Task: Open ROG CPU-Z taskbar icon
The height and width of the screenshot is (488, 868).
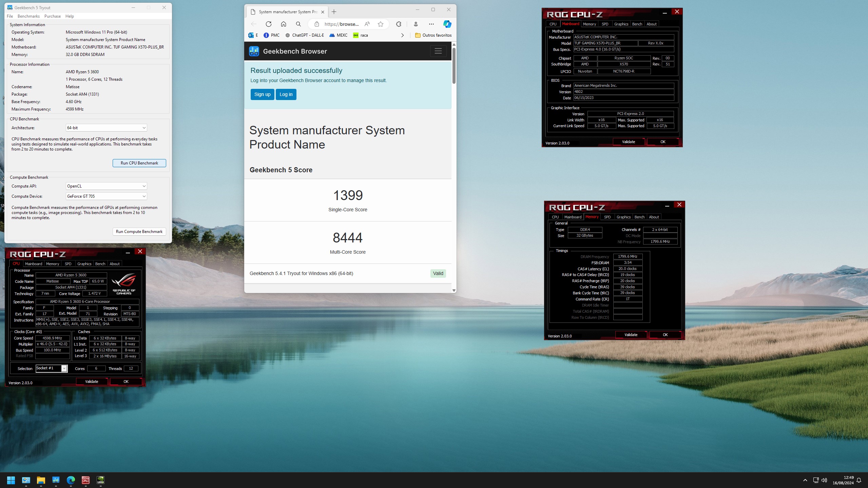Action: point(85,480)
